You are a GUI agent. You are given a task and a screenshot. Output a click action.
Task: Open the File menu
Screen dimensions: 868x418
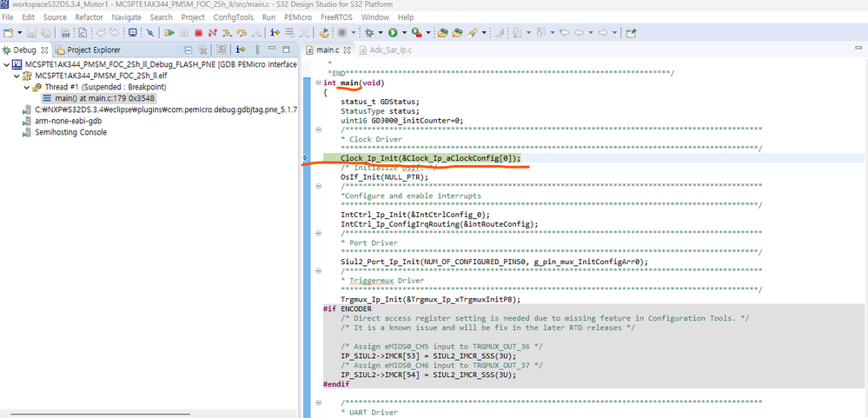pos(8,17)
